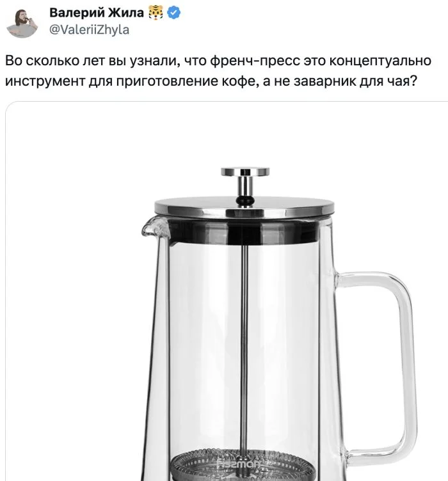Click the plunger rod inside the glass

(244, 348)
